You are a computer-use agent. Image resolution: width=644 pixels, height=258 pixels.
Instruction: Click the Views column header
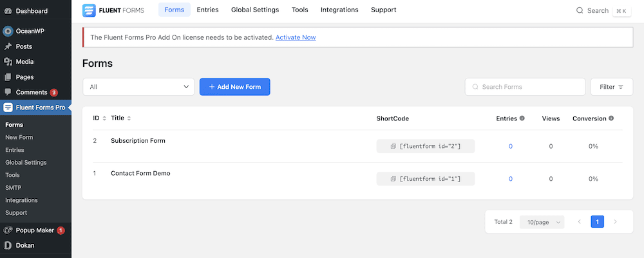pyautogui.click(x=551, y=118)
